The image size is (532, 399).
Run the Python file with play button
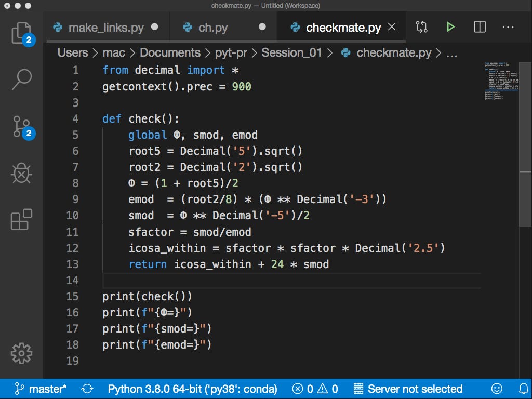tap(450, 27)
